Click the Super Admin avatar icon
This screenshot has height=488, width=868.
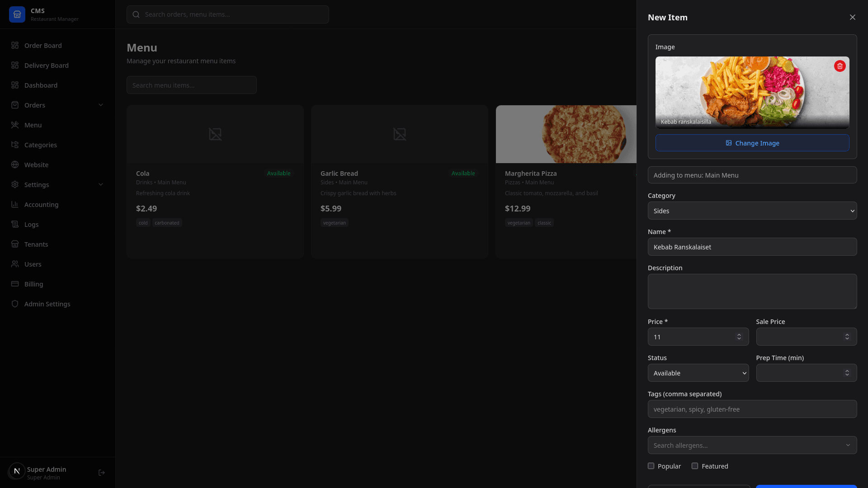[17, 471]
